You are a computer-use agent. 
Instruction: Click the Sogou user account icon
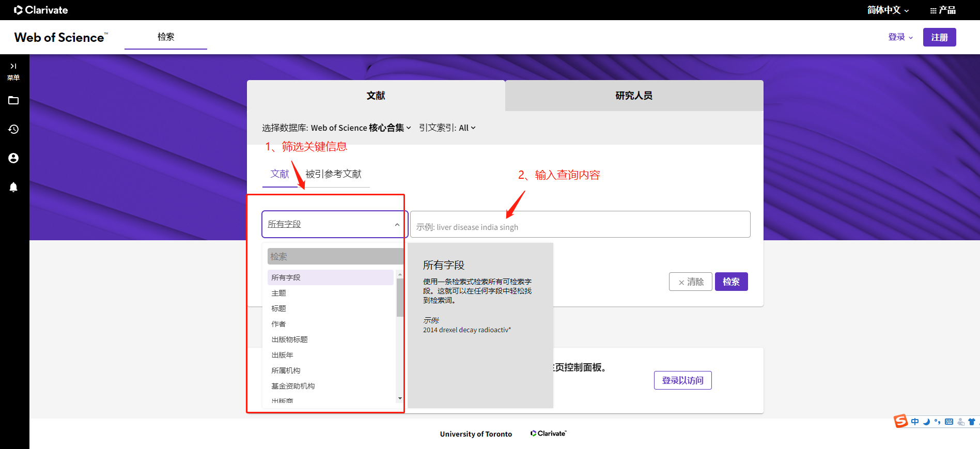pos(960,422)
